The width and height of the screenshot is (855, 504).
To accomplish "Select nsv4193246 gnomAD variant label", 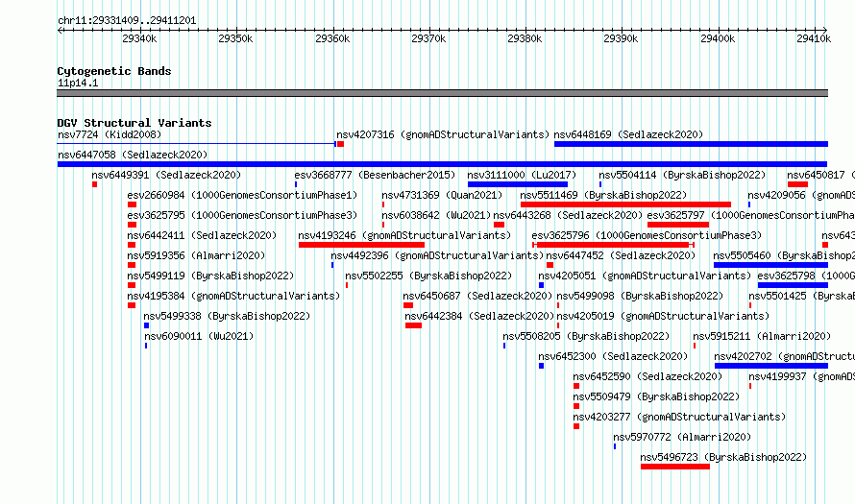I will (x=404, y=235).
